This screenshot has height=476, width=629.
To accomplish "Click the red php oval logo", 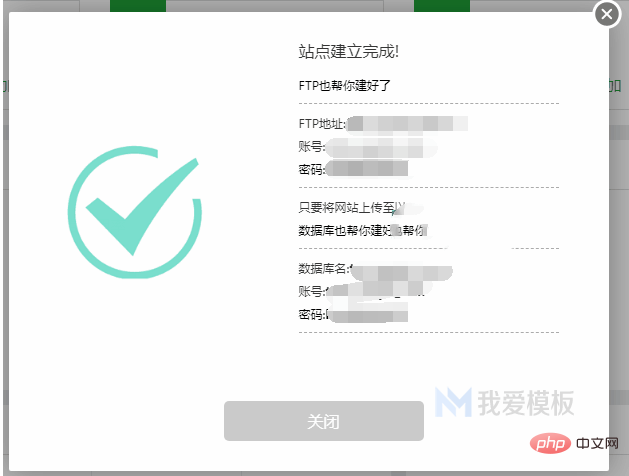I will pyautogui.click(x=550, y=444).
